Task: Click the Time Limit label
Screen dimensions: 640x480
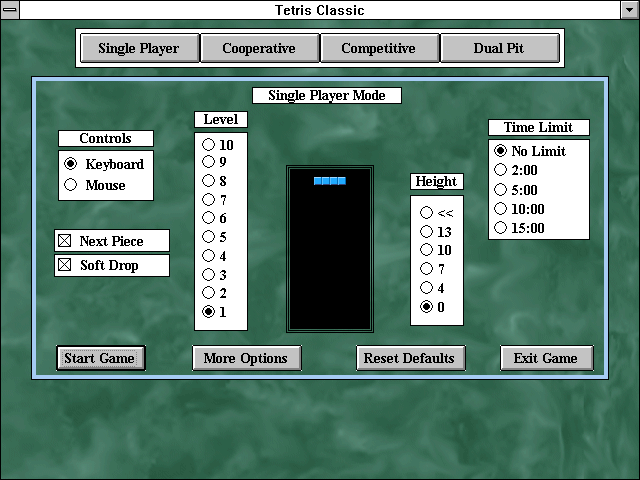Action: pos(539,127)
